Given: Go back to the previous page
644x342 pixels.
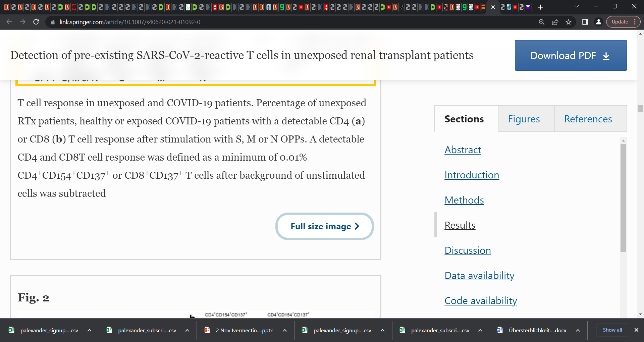Looking at the screenshot, I should click(9, 22).
